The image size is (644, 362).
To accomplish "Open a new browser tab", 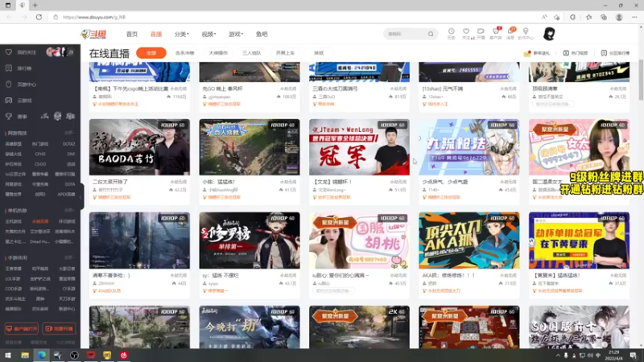I will click(35, 6).
